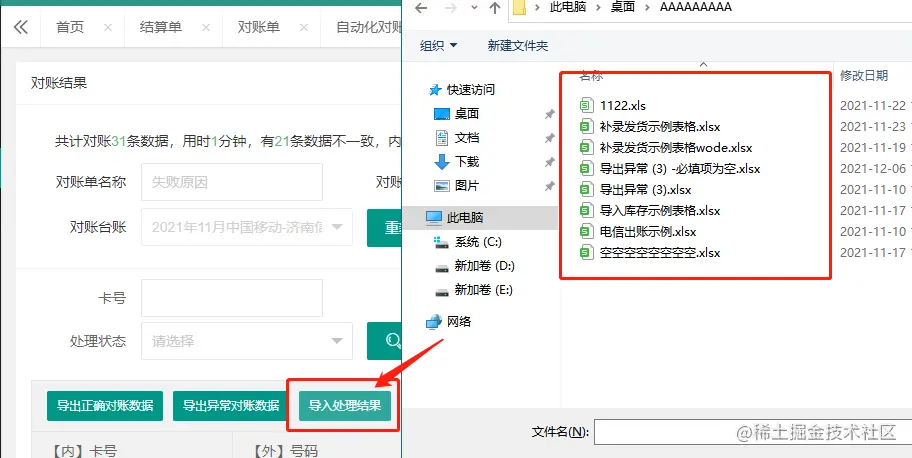Select file 导入库存示例表格.xlsx
The height and width of the screenshot is (458, 912).
[x=660, y=211]
